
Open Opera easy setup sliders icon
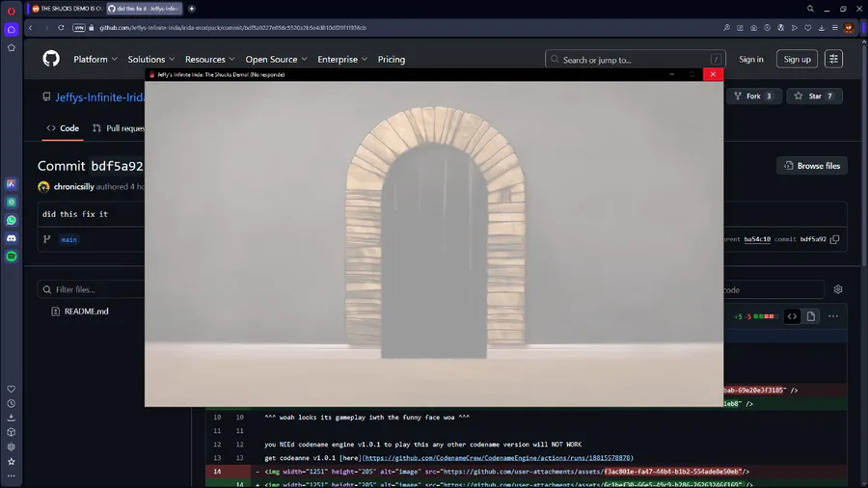835,28
